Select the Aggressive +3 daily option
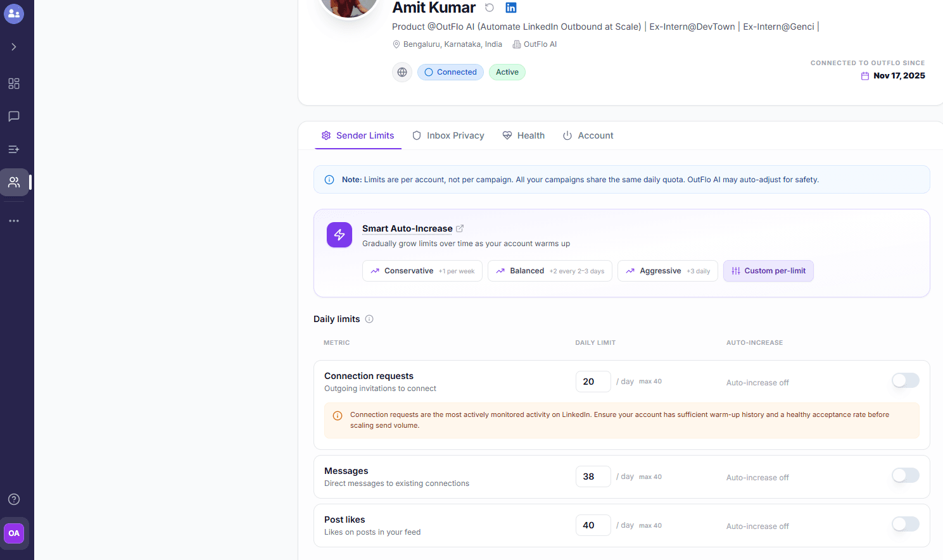943x560 pixels. tap(668, 271)
